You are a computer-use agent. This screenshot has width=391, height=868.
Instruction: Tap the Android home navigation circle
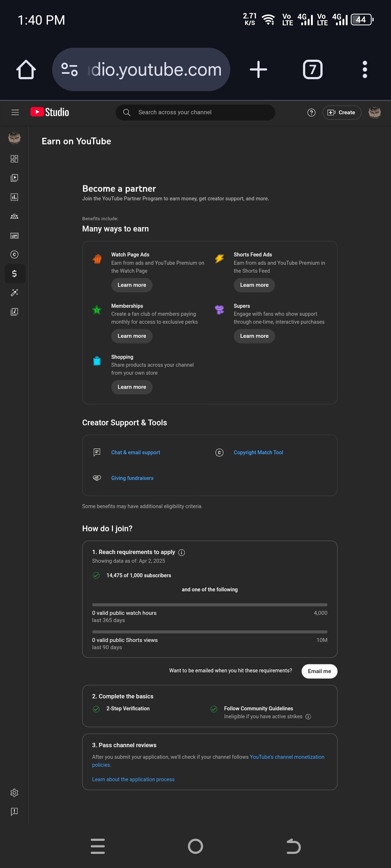point(195,846)
